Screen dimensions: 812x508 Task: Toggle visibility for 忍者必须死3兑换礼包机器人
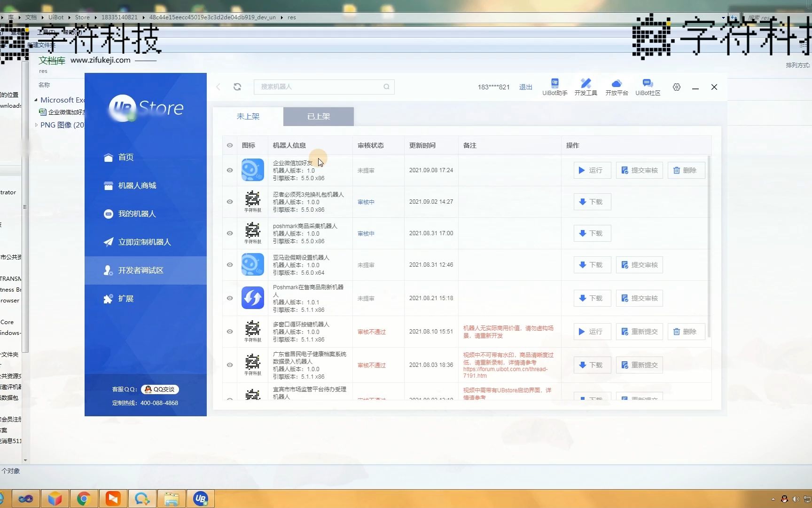pos(230,202)
